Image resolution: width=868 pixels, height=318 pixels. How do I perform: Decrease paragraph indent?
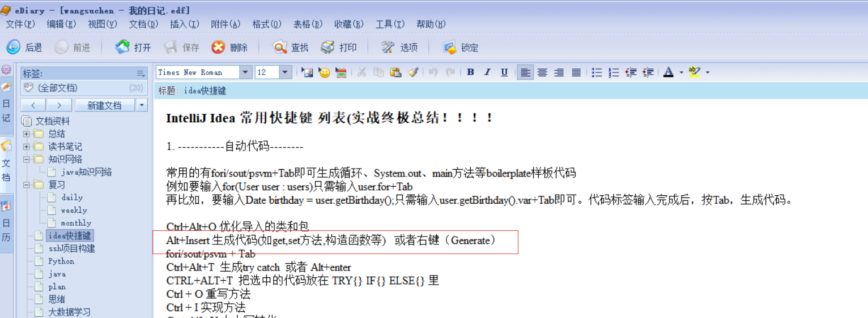(631, 72)
